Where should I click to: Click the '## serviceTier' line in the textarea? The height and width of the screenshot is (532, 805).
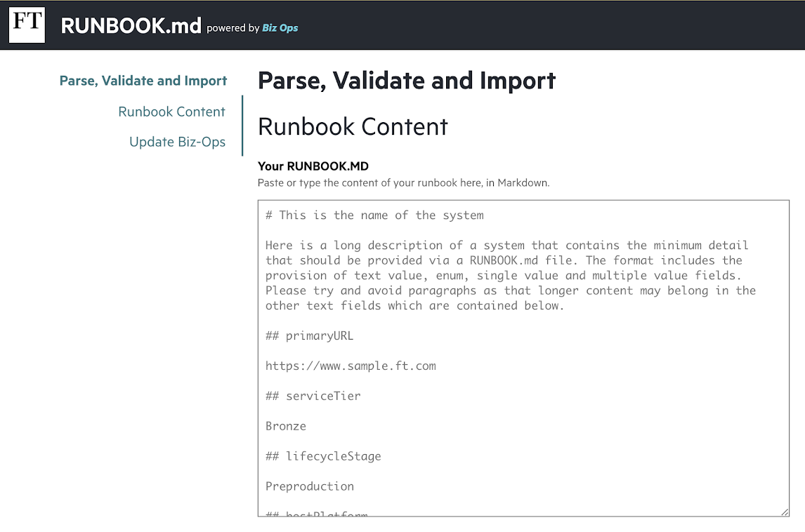(313, 396)
